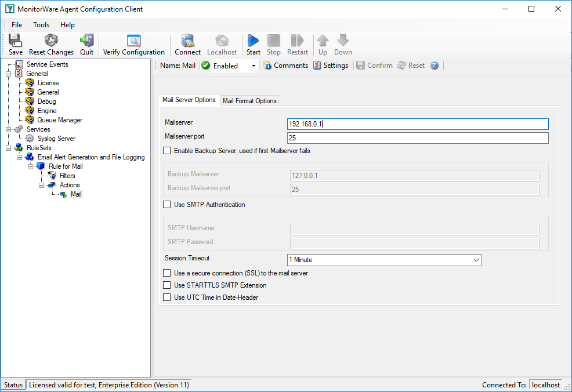Click the MonitorWare app icon in title bar

(x=10, y=9)
